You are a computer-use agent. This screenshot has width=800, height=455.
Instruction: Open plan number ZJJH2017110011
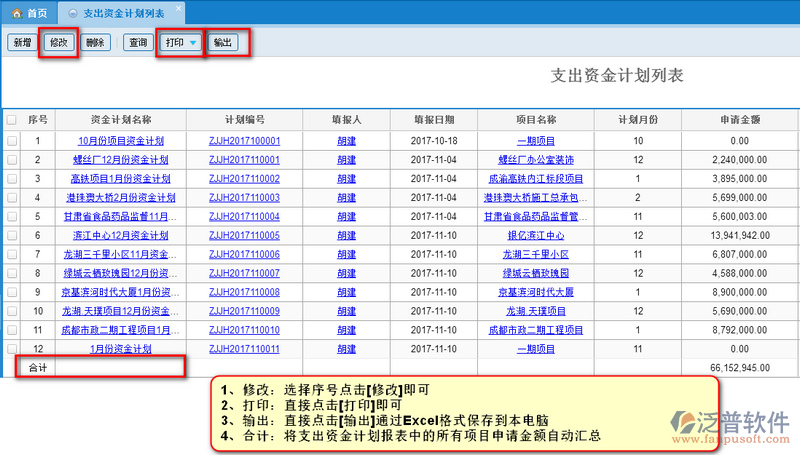(244, 349)
